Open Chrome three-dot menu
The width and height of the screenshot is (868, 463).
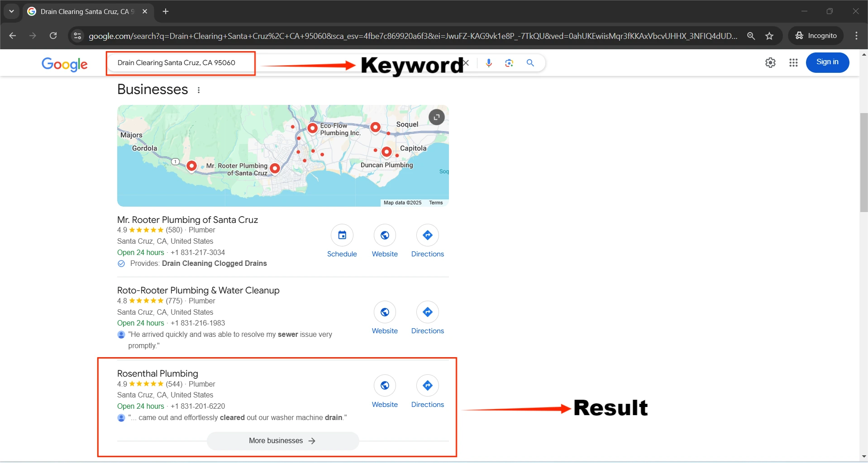pos(856,36)
